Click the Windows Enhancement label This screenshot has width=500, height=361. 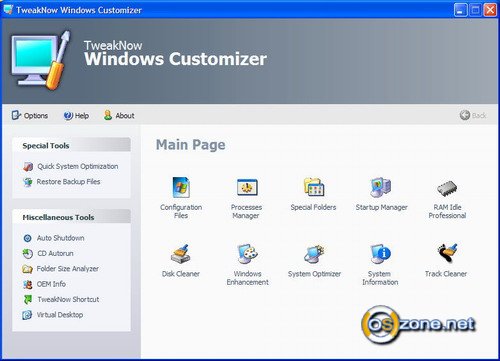(x=247, y=278)
